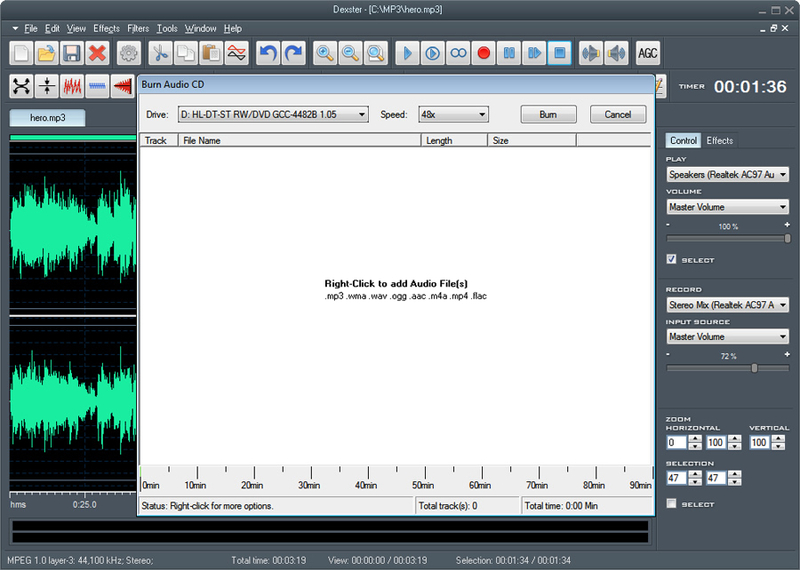Start playback with the play arrow icon
Viewport: 800px width, 570px height.
pos(408,53)
